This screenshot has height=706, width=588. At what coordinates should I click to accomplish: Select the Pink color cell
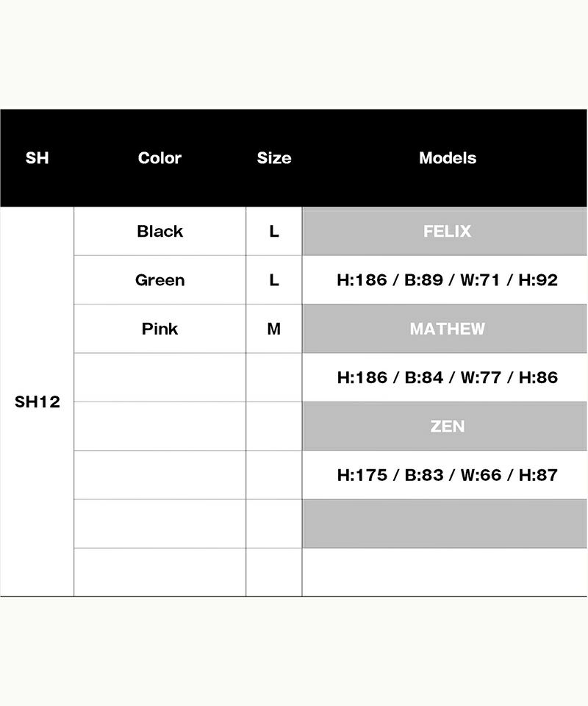click(x=159, y=329)
